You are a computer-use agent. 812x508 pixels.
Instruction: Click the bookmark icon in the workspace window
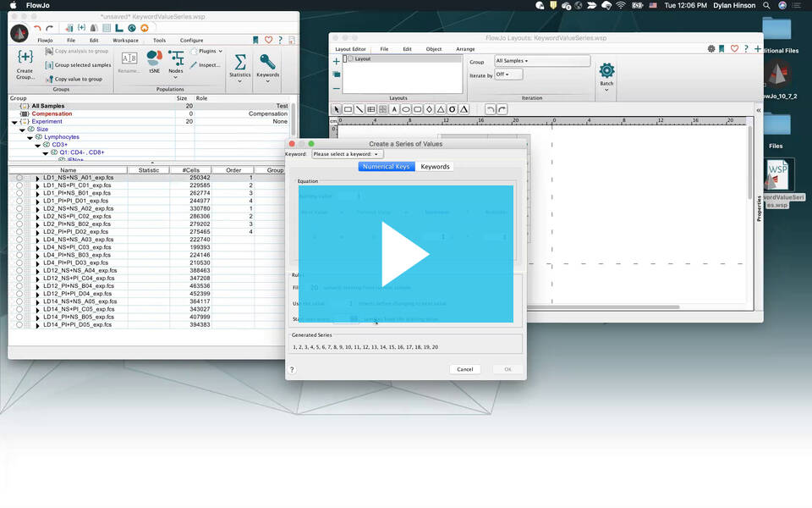coord(255,40)
